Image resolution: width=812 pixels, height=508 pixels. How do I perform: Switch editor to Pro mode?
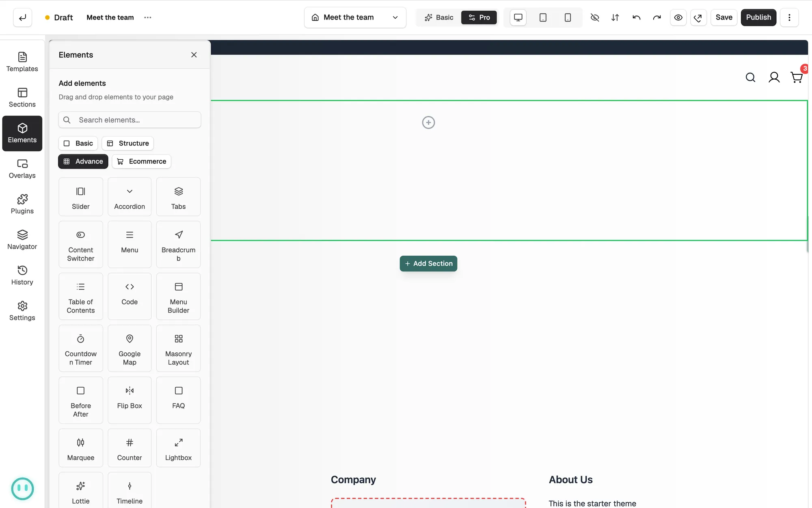(479, 17)
